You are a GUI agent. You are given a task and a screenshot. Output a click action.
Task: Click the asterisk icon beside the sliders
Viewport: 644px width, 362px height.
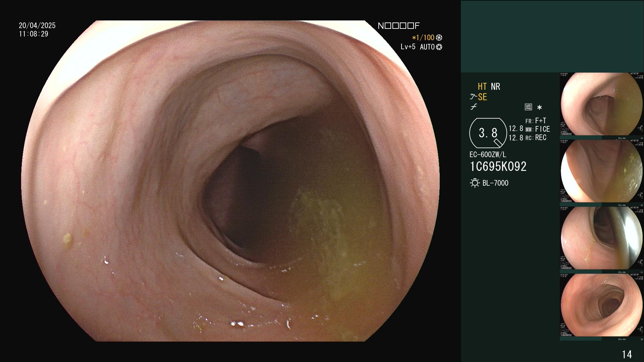click(539, 107)
